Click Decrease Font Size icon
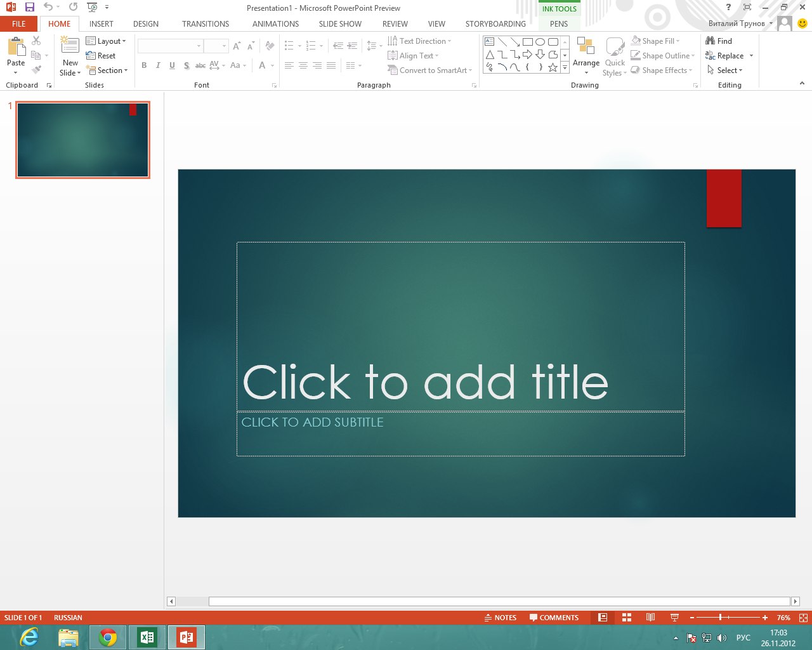This screenshot has height=650, width=812. 251,46
